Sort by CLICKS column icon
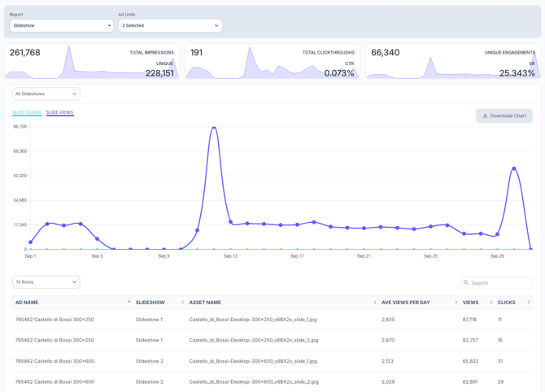545x392 pixels. pos(529,303)
